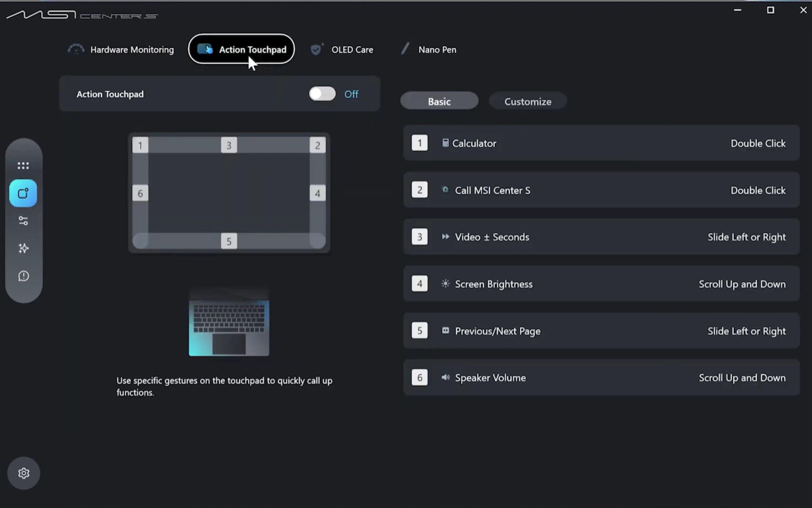Select touchpad zone 5 on diagram
The image size is (812, 508).
(x=229, y=241)
